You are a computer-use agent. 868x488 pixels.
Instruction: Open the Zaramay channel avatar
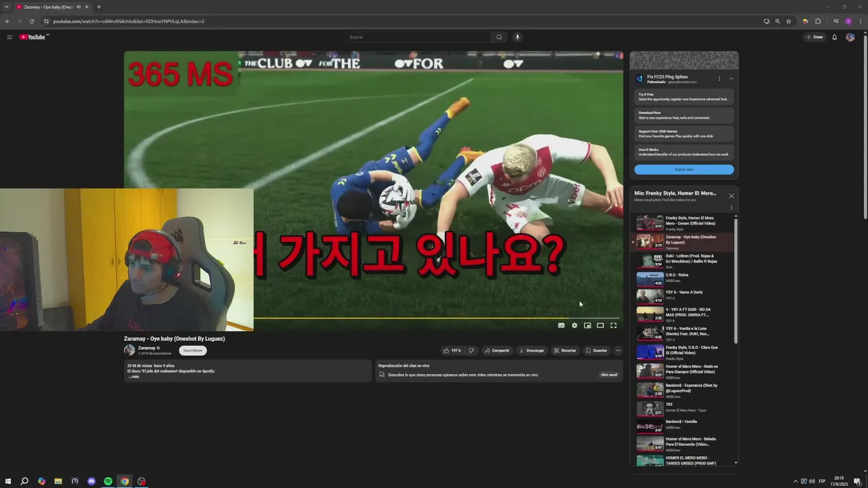coord(130,350)
